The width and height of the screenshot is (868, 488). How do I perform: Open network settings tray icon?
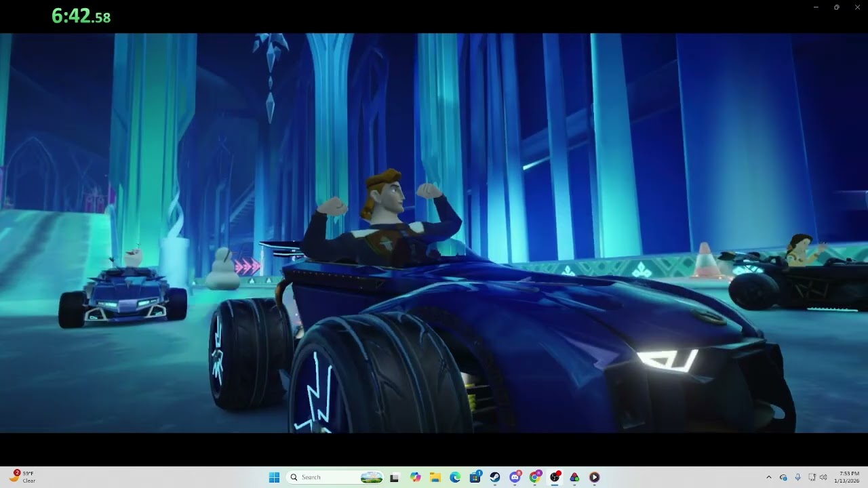[812, 477]
